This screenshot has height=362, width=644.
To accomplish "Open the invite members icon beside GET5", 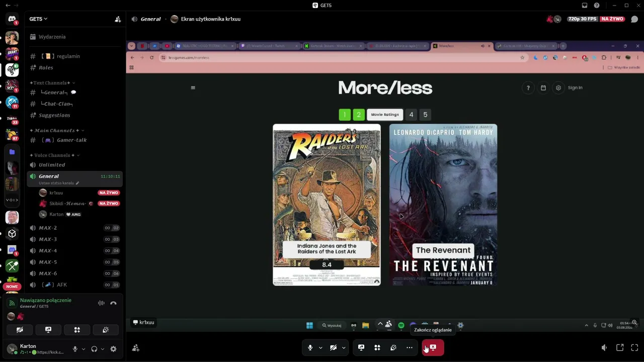I will click(x=118, y=19).
